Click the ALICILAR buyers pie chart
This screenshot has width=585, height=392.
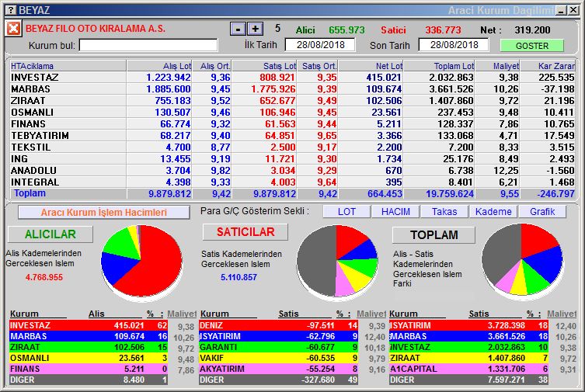click(141, 262)
